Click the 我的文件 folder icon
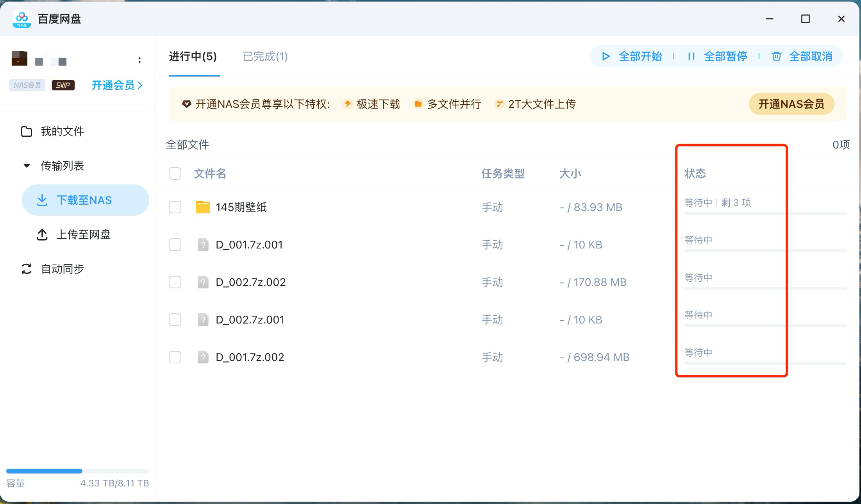 [27, 131]
